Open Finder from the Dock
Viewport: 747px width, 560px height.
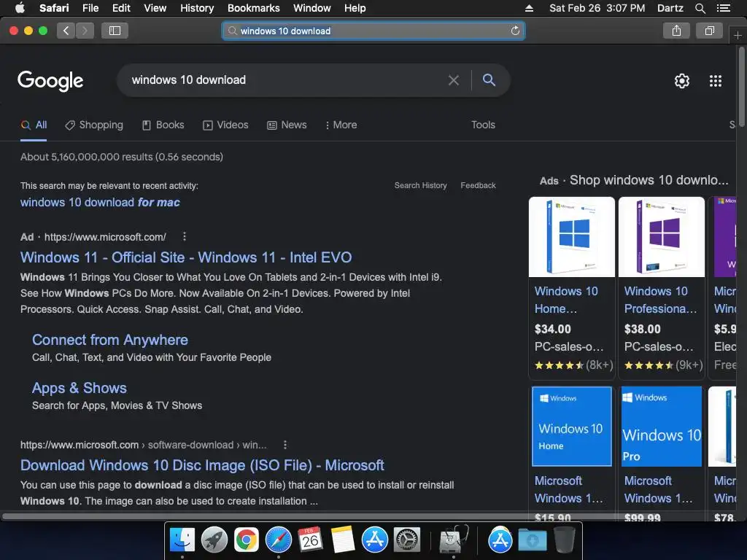[182, 540]
